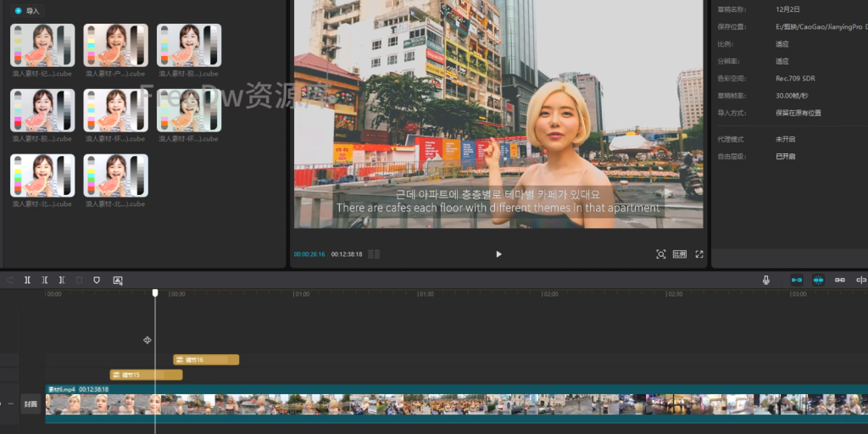
Task: Click the playhead handle on the ruler
Action: click(x=155, y=292)
